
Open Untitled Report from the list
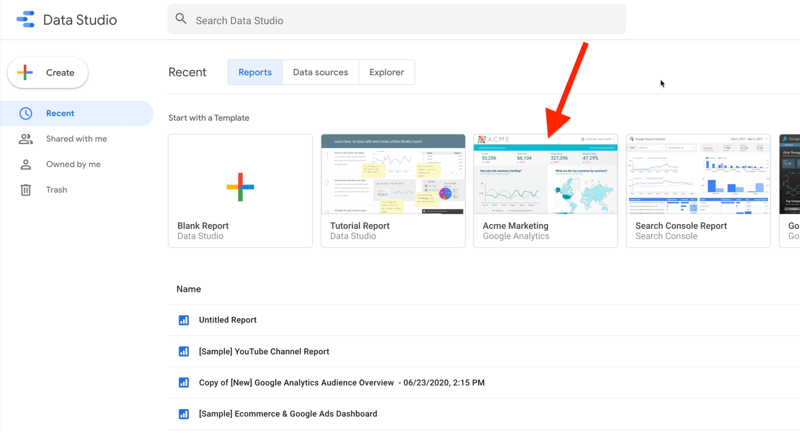[228, 320]
